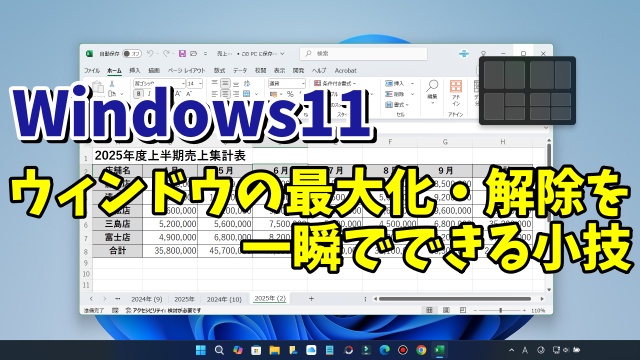The width and height of the screenshot is (640, 360).
Task: Pick wide left zone in second snap layout
Action: click(x=542, y=75)
